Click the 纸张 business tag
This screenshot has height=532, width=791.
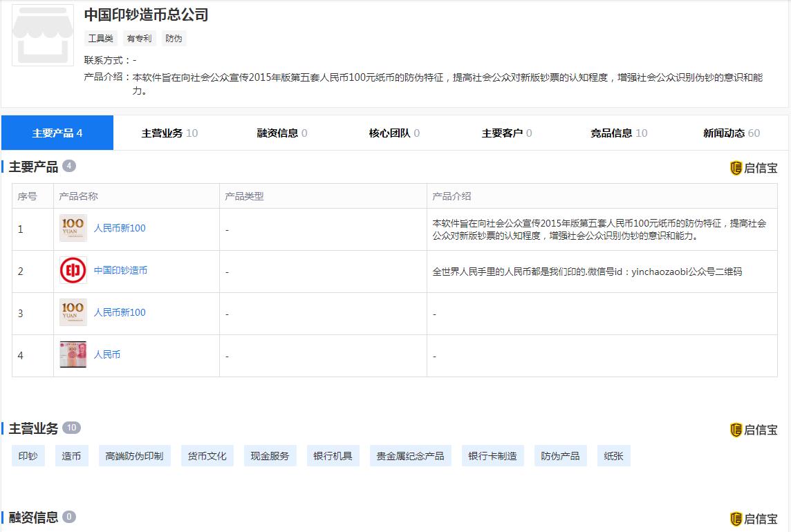tap(613, 456)
